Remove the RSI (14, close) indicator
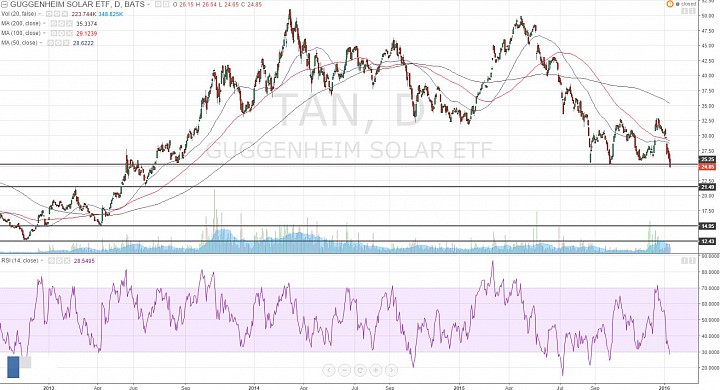The width and height of the screenshot is (720, 390). [67, 260]
